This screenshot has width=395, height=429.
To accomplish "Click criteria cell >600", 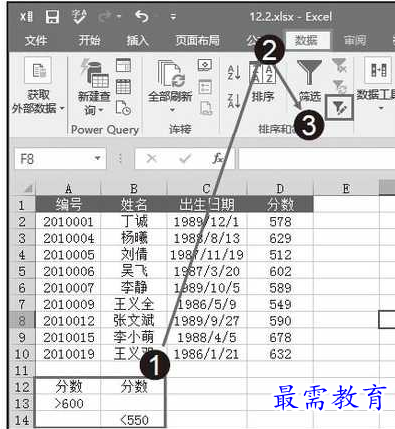I will point(68,403).
